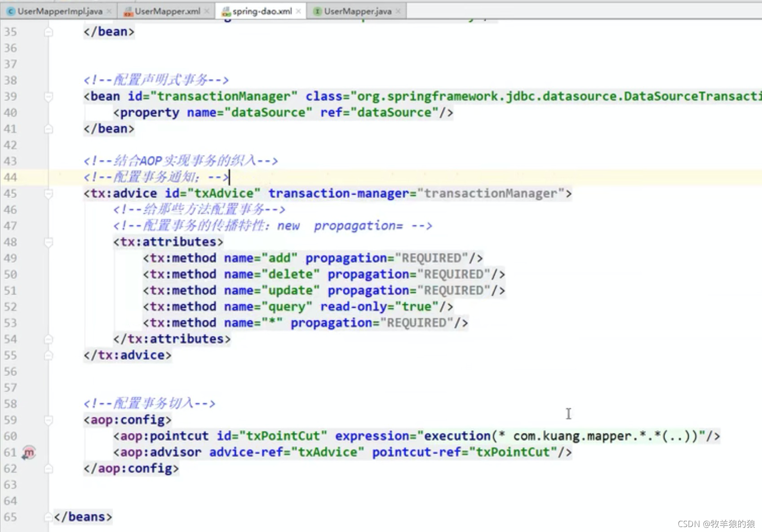Toggle fold marker at line 54 closing tx:attributes
The height and width of the screenshot is (532, 762).
point(49,339)
